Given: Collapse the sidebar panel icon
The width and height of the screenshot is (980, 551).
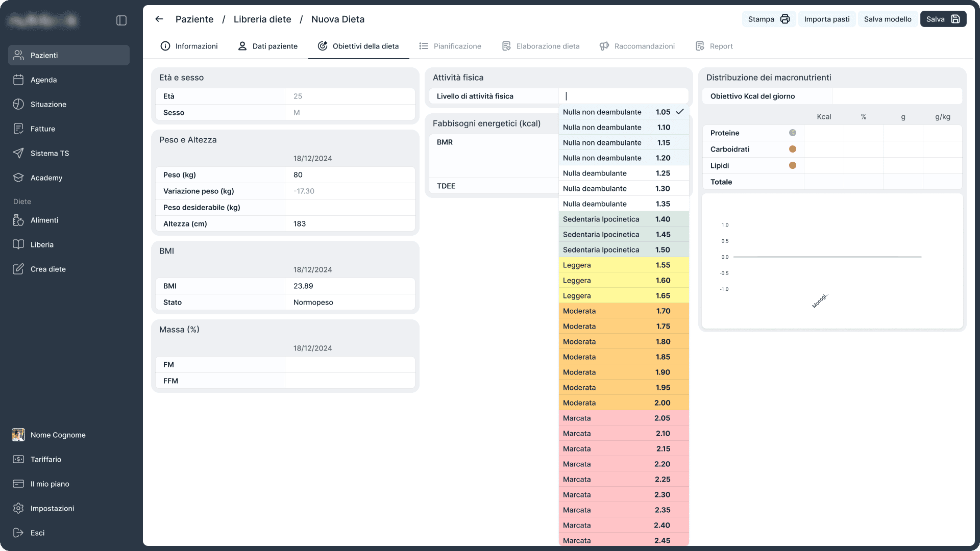Looking at the screenshot, I should tap(121, 20).
